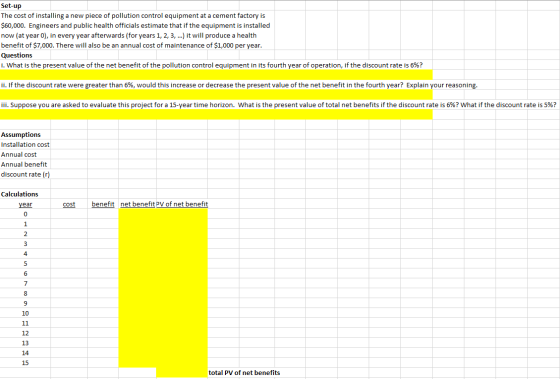Click the 'benefit' column header
This screenshot has width=560, height=379.
103,204
